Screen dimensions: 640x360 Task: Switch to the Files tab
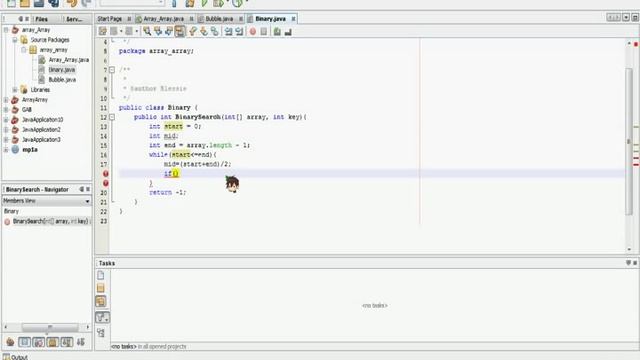pos(41,19)
